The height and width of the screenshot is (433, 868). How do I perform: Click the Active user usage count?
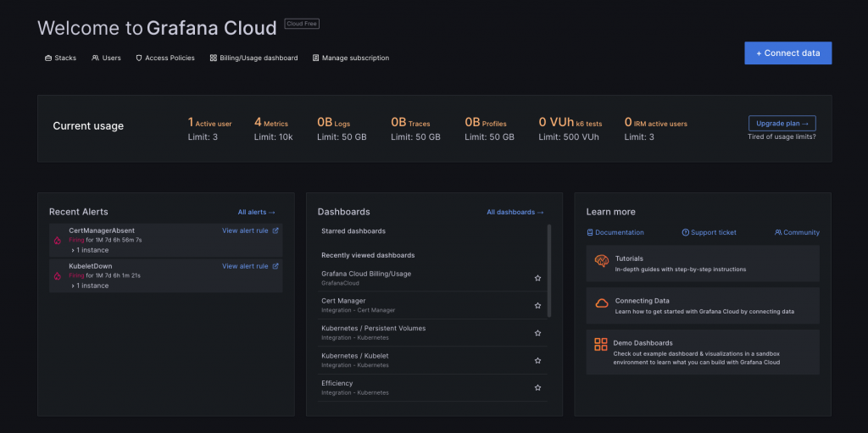pos(210,123)
